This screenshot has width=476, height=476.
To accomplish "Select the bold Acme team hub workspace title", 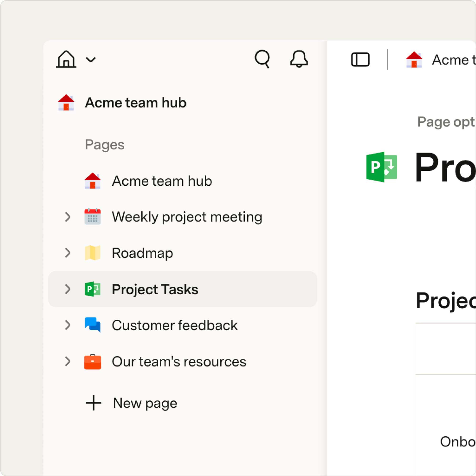I will (x=136, y=103).
